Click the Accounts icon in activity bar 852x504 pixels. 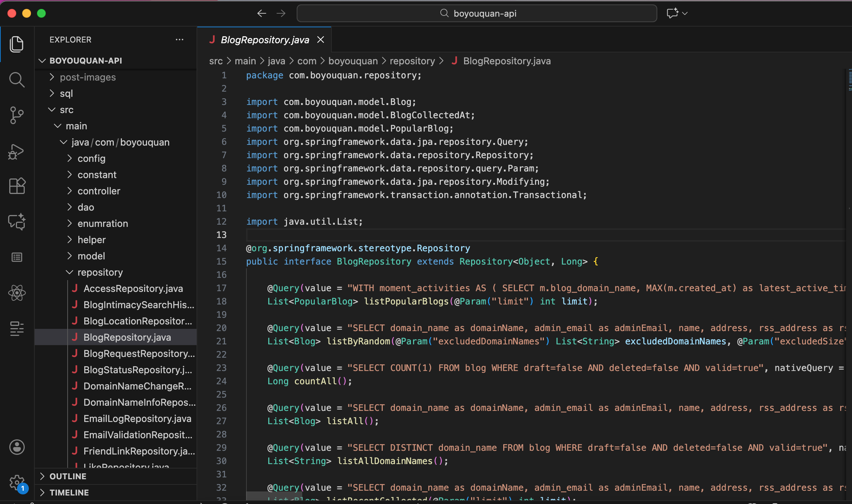pyautogui.click(x=17, y=447)
